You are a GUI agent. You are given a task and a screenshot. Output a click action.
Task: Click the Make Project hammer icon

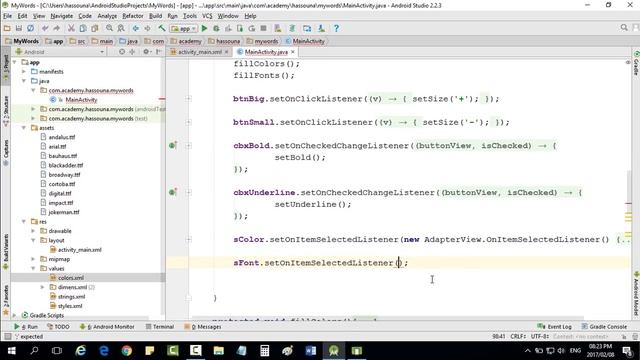[162, 28]
